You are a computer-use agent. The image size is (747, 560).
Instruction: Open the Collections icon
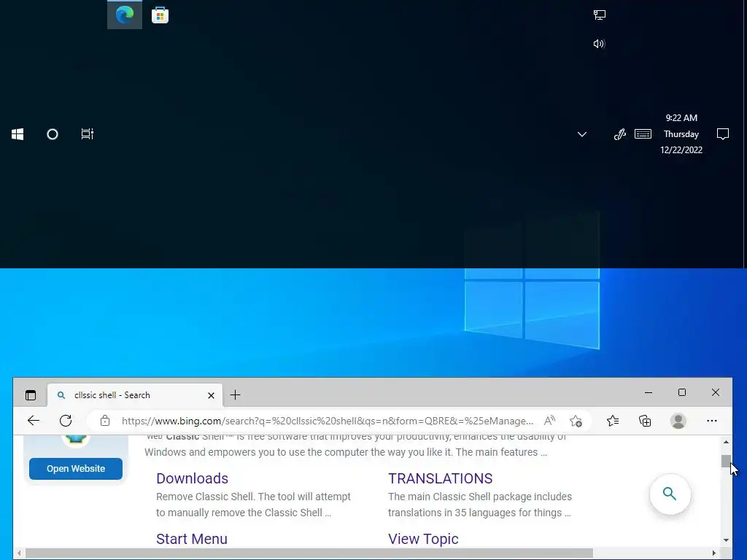645,421
